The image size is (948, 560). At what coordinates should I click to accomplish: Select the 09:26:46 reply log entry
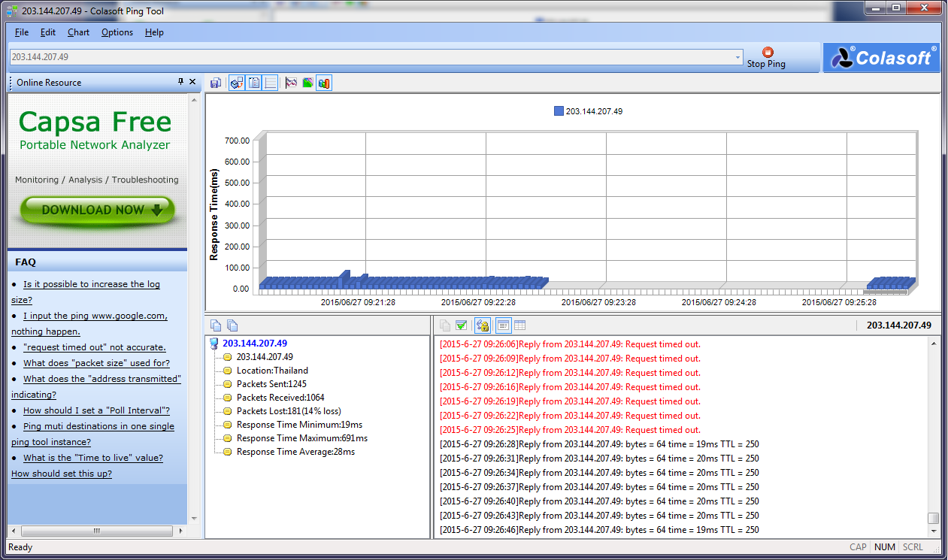coord(599,530)
